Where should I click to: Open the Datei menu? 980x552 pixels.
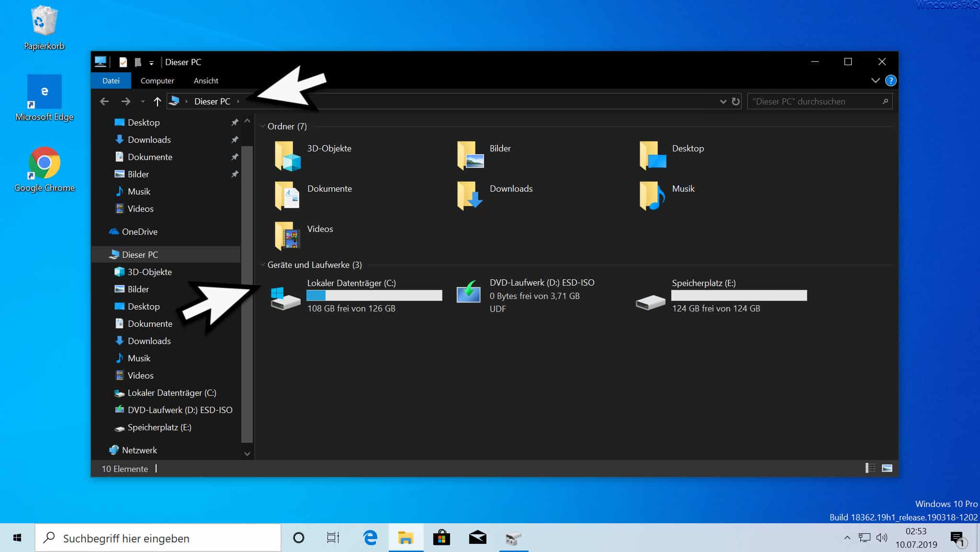coord(111,80)
